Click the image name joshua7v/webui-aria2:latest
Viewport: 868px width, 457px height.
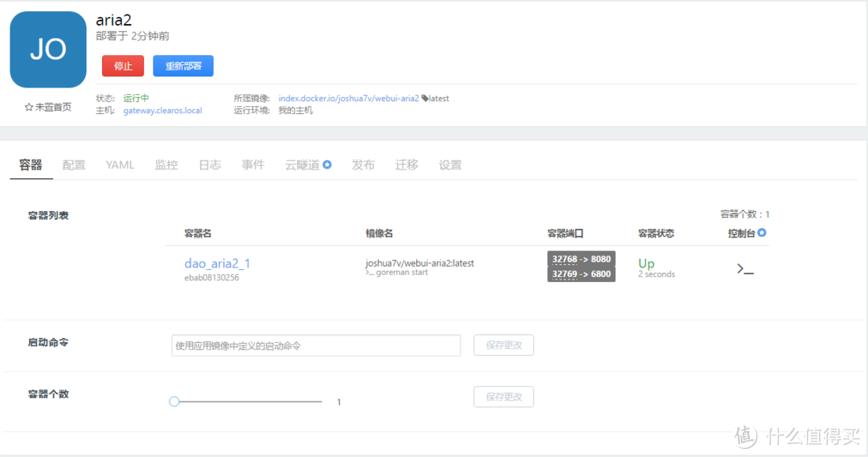click(420, 263)
